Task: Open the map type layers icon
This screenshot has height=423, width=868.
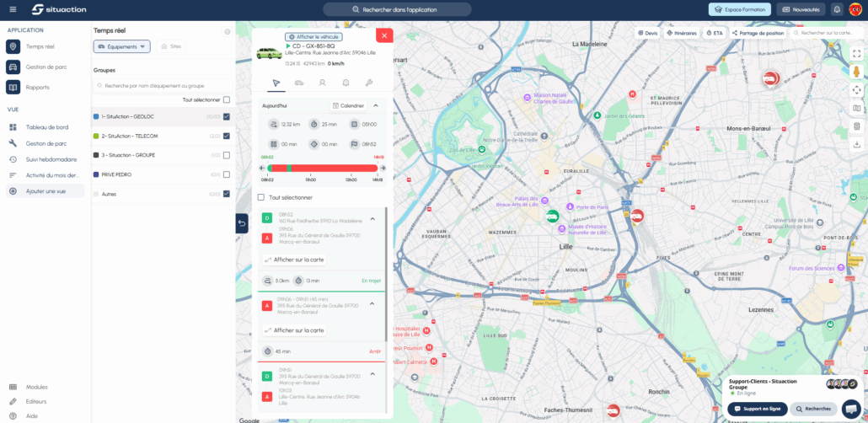Action: point(856,108)
